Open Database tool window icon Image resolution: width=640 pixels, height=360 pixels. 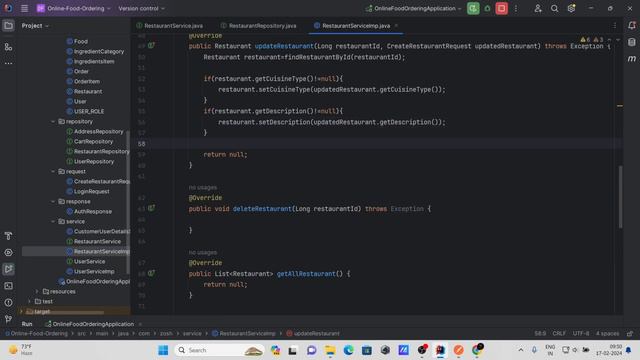pyautogui.click(x=632, y=42)
